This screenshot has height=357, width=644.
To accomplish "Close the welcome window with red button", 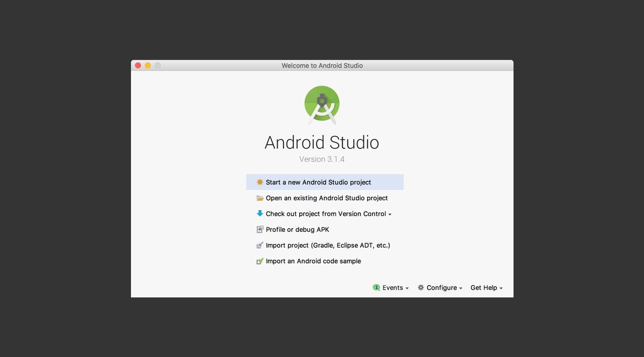I will [138, 65].
